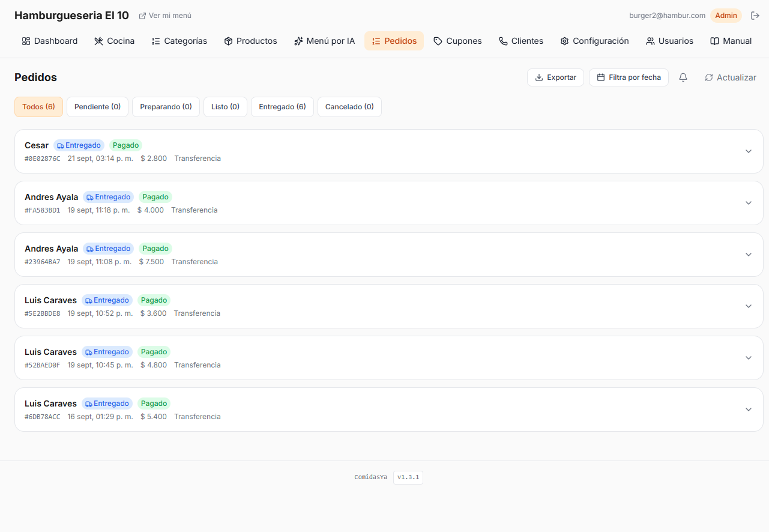Screen dimensions: 769x532
Task: Filter orders by Pendiente (0)
Action: point(97,107)
